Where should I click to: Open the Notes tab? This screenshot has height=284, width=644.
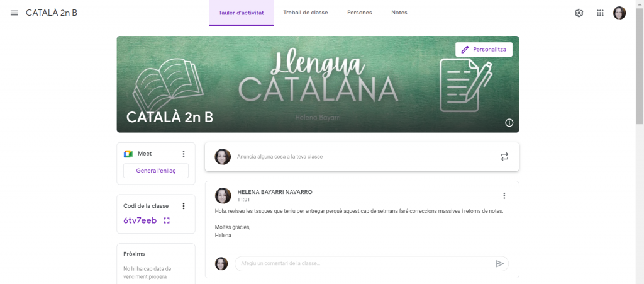pyautogui.click(x=399, y=13)
